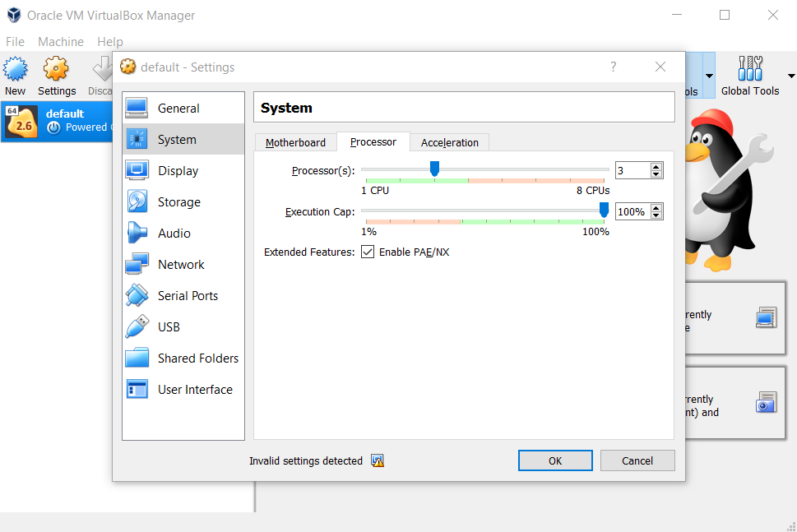Click the invalid settings warning icon
Image resolution: width=797 pixels, height=532 pixels.
click(378, 460)
